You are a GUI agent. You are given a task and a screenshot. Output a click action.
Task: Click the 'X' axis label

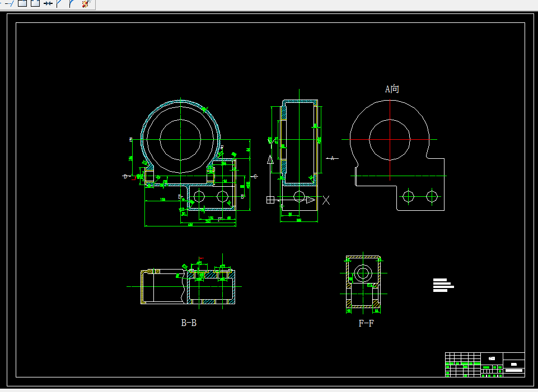point(326,200)
